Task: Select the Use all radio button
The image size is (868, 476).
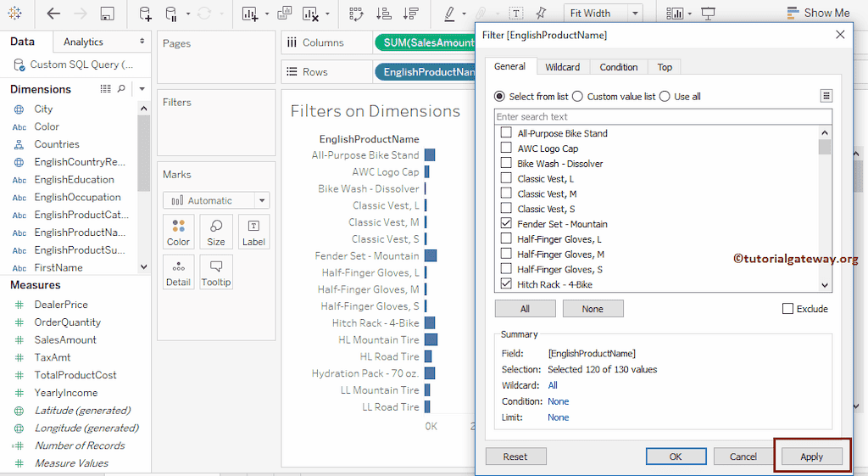Action: [x=665, y=97]
